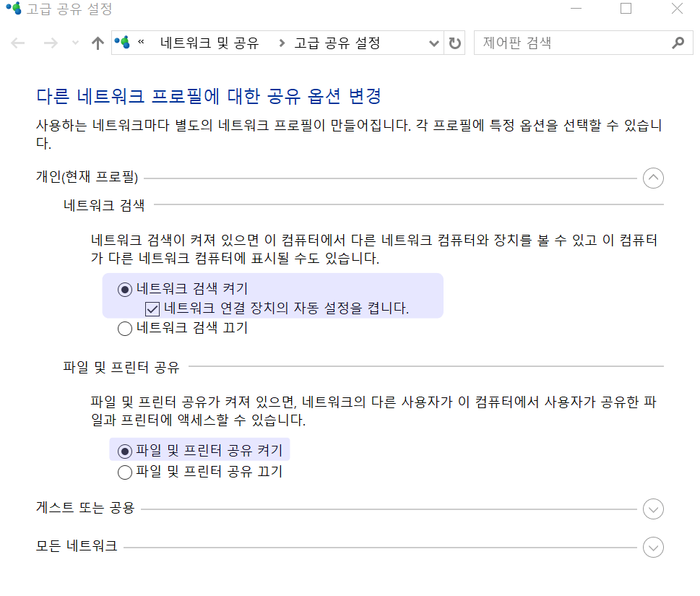This screenshot has width=700, height=596.
Task: Click the Forward navigation arrow
Action: coord(50,43)
